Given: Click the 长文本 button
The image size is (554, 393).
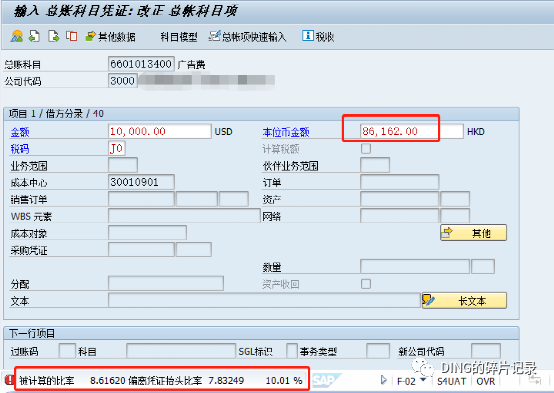Looking at the screenshot, I should tap(464, 300).
